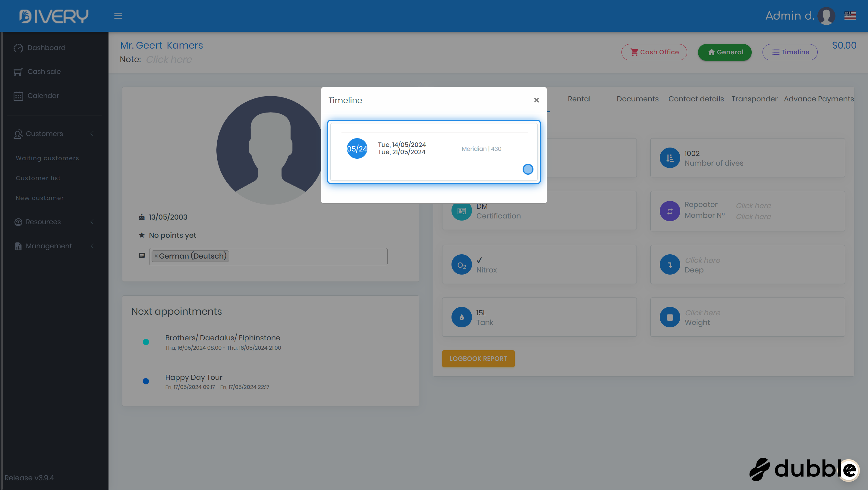This screenshot has height=490, width=868.
Task: Open the Cash Office button
Action: pos(654,52)
